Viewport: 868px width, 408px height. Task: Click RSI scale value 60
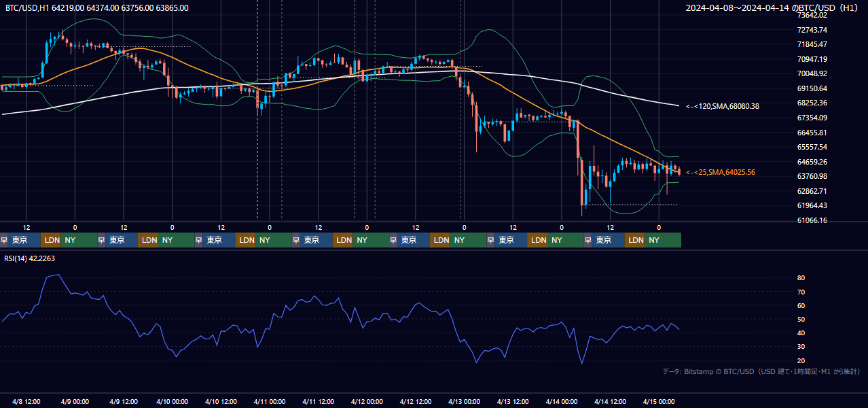tap(801, 305)
